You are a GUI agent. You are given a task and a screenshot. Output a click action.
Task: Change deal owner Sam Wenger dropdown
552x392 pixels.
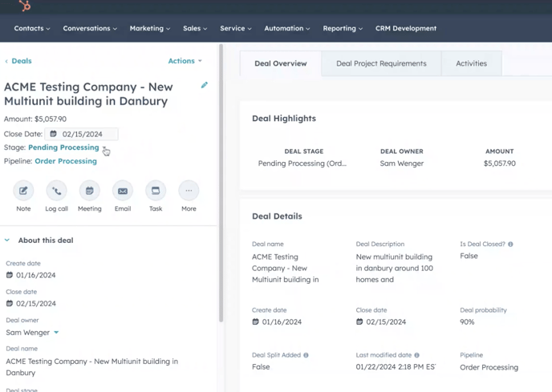tap(32, 333)
